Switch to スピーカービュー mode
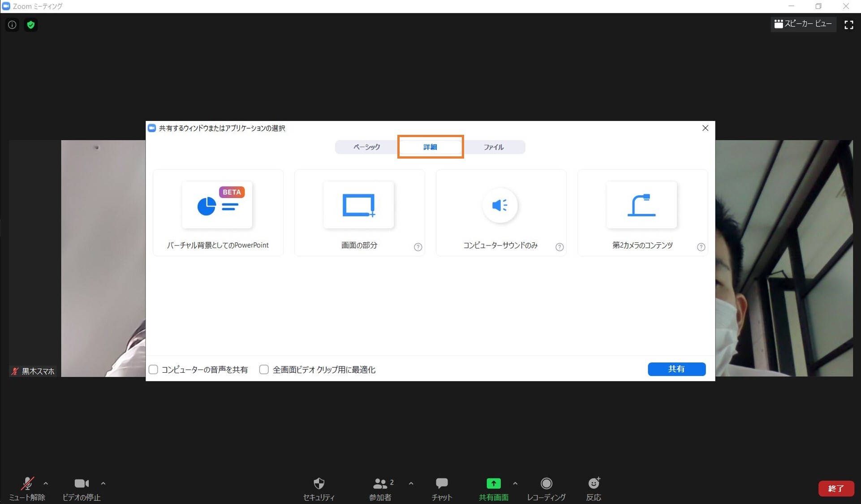This screenshot has height=504, width=861. pyautogui.click(x=803, y=24)
